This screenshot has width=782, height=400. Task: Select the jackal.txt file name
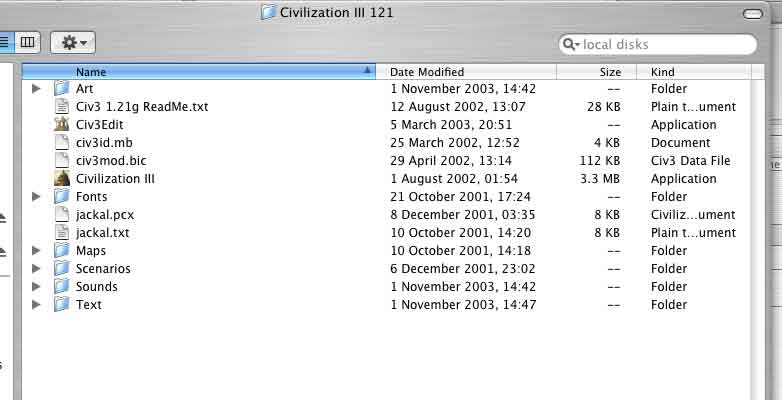point(103,232)
